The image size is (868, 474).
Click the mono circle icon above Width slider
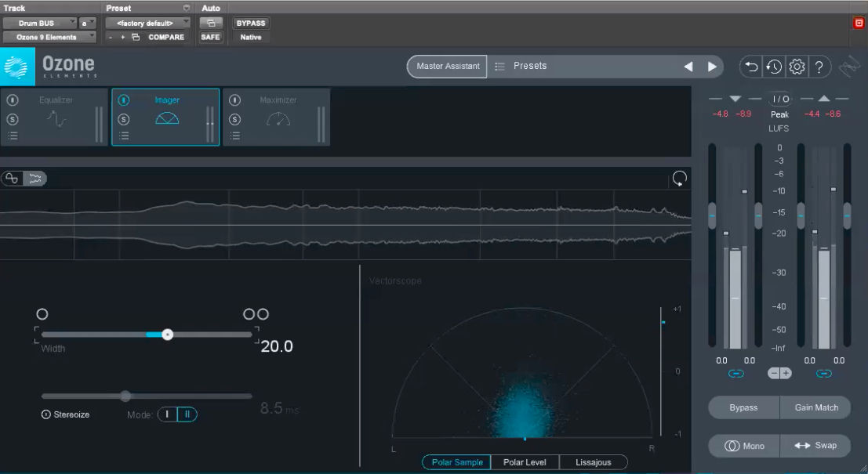pos(42,314)
